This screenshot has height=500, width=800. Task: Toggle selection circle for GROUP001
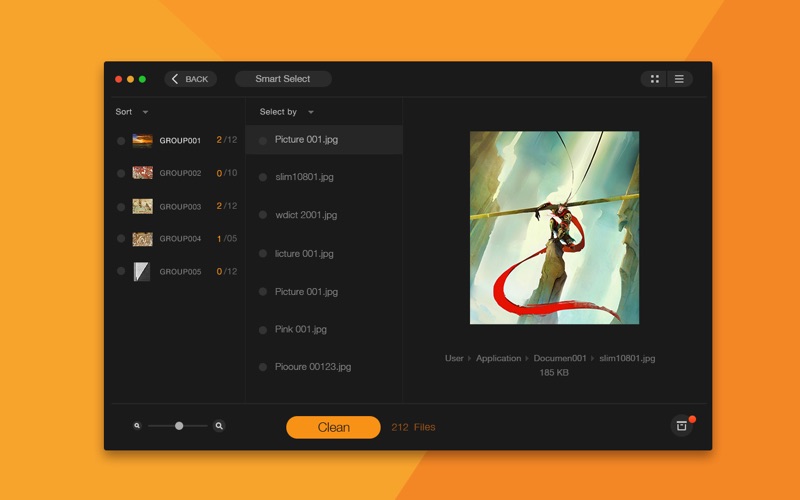point(121,141)
